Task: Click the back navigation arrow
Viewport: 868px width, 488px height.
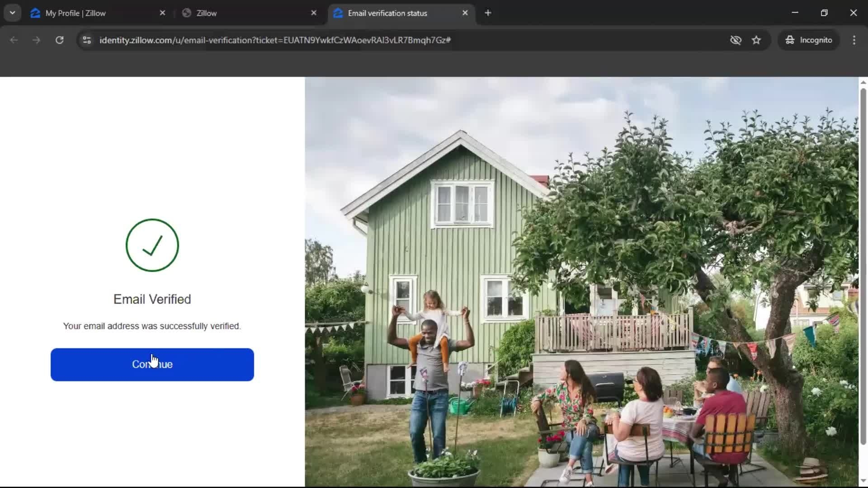Action: [14, 40]
